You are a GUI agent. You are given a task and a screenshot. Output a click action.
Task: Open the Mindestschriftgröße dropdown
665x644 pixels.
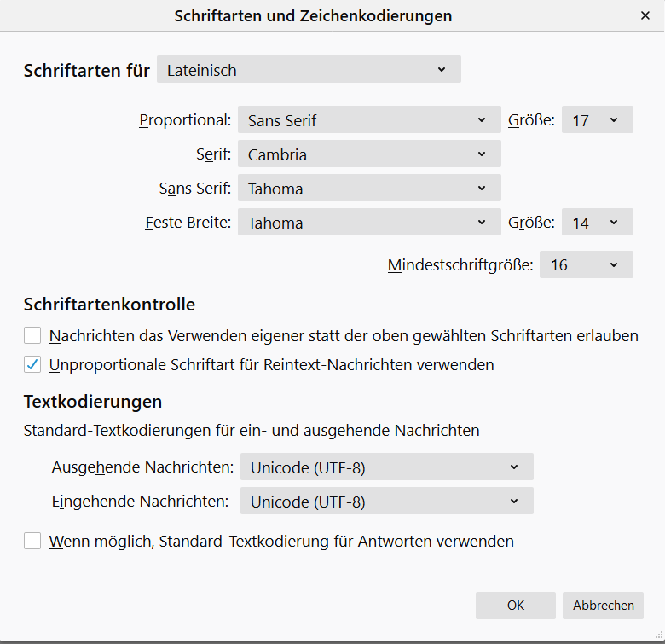pos(586,265)
